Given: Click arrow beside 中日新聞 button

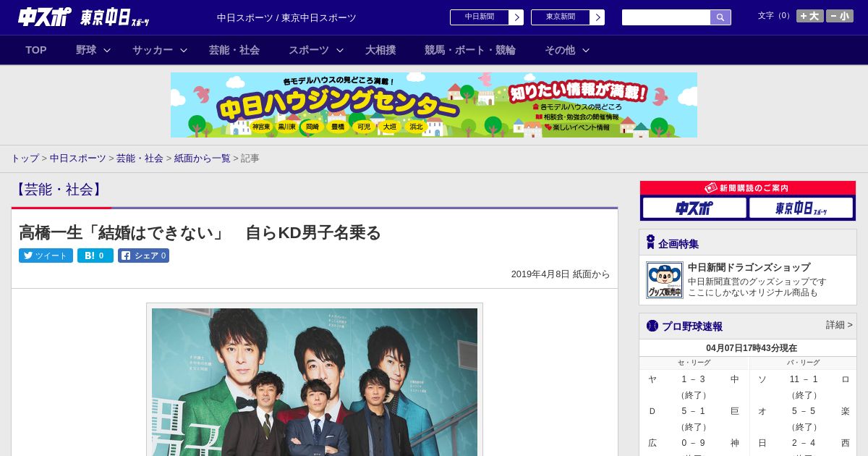Looking at the screenshot, I should 516,17.
